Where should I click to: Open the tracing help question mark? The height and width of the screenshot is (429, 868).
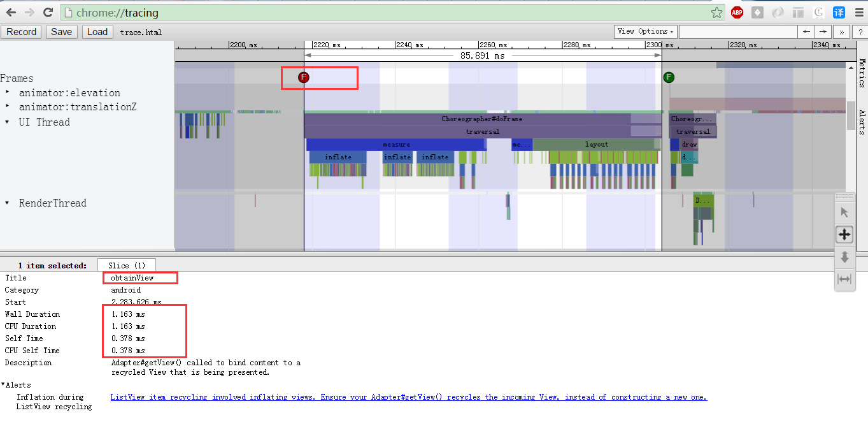(860, 32)
